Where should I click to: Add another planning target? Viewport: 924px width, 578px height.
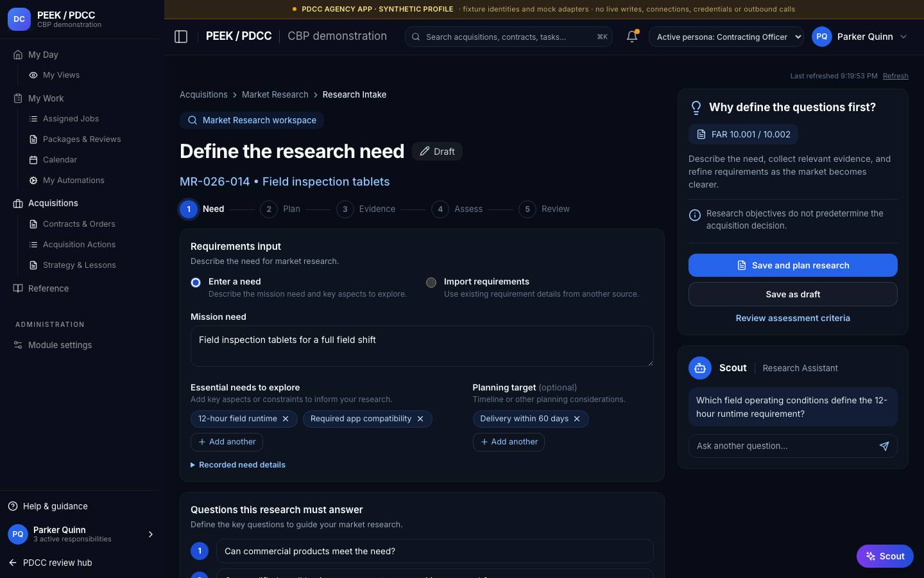509,442
